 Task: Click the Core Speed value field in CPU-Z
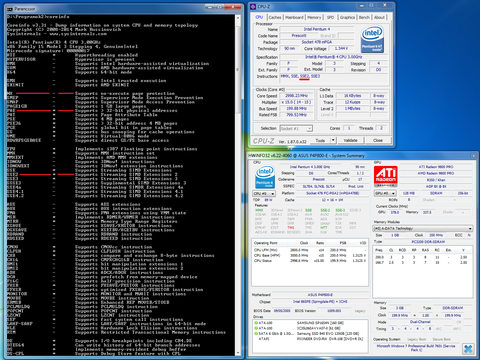coord(296,96)
